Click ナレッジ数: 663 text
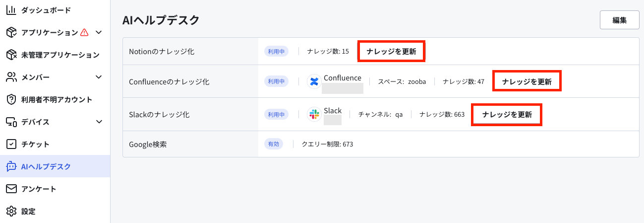This screenshot has height=223, width=644. click(x=442, y=114)
